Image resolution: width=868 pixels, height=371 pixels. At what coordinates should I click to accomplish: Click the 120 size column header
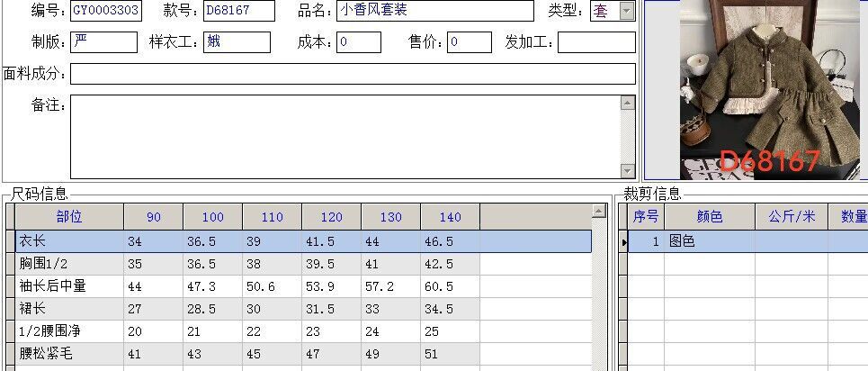pyautogui.click(x=331, y=217)
